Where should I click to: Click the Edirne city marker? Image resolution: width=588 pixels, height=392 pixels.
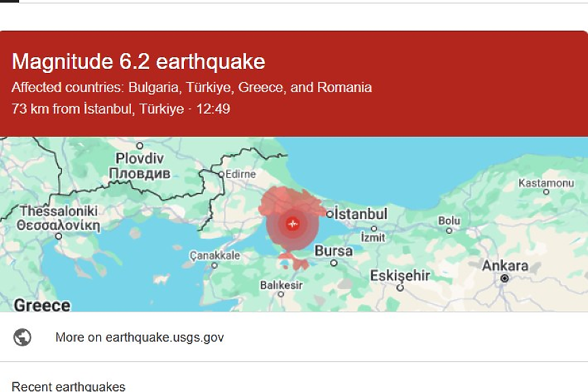221,174
